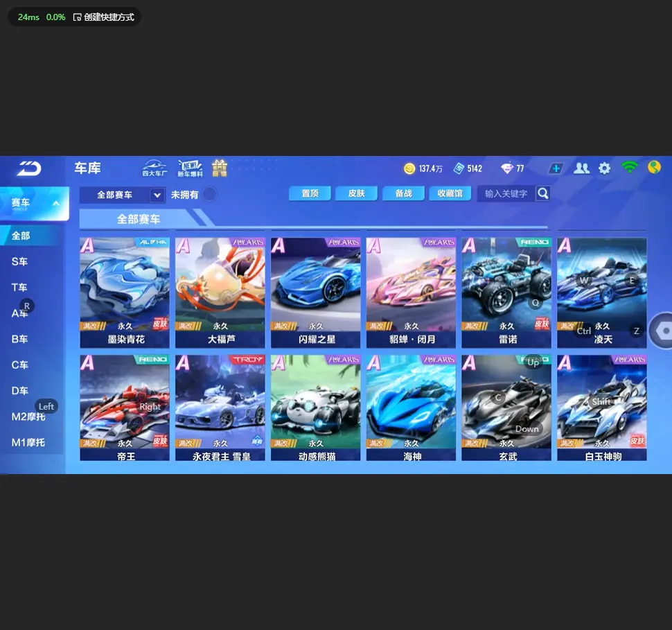Select the 全部 category in sidebar
672x630 pixels.
click(x=30, y=236)
